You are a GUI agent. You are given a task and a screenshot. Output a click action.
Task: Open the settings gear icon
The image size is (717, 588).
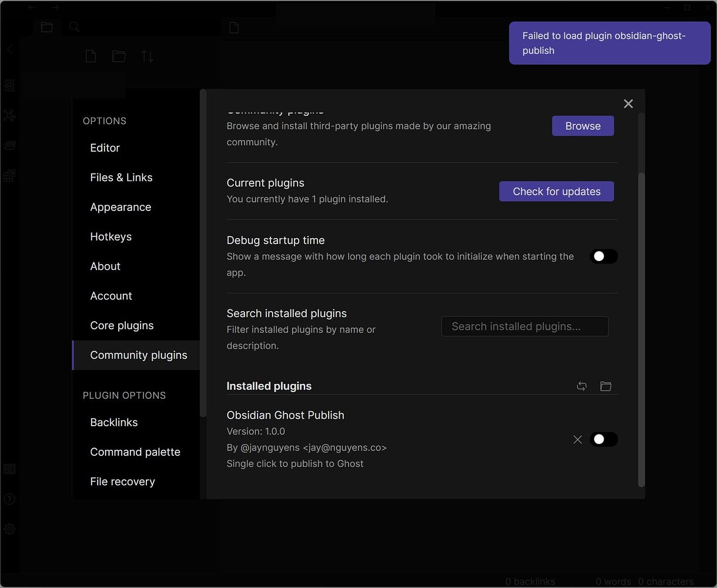pos(9,529)
